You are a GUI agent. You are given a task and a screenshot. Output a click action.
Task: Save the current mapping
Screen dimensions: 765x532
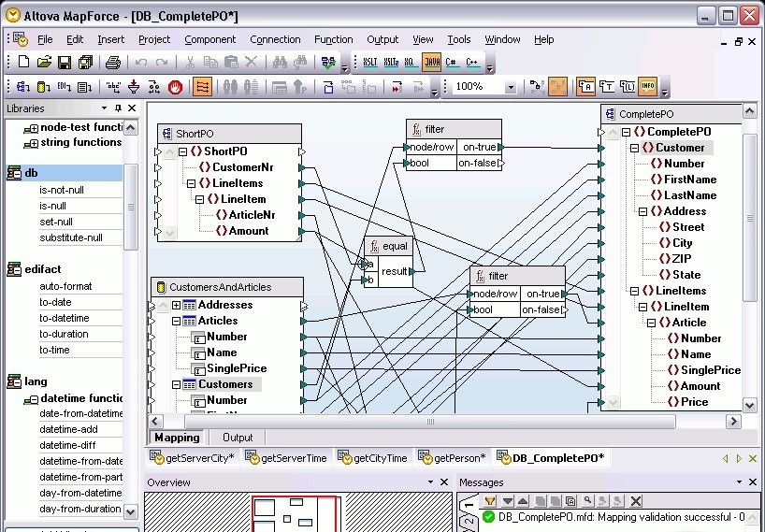(x=65, y=62)
